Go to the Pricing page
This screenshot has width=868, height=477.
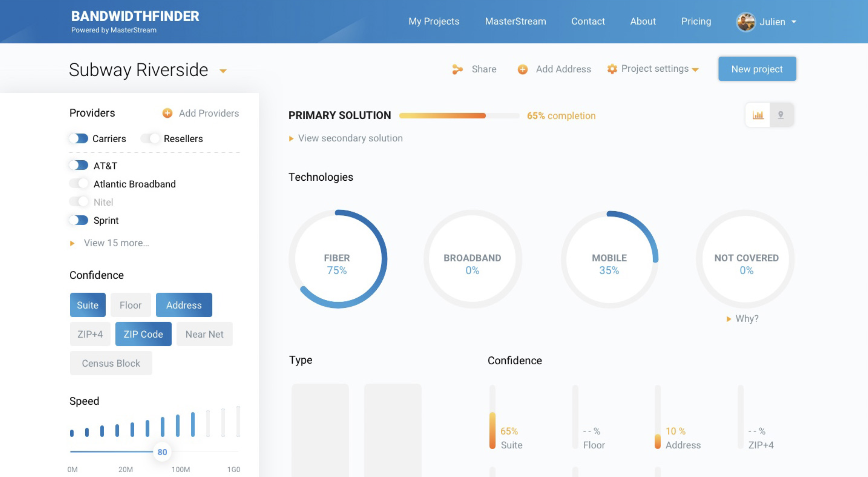coord(696,21)
